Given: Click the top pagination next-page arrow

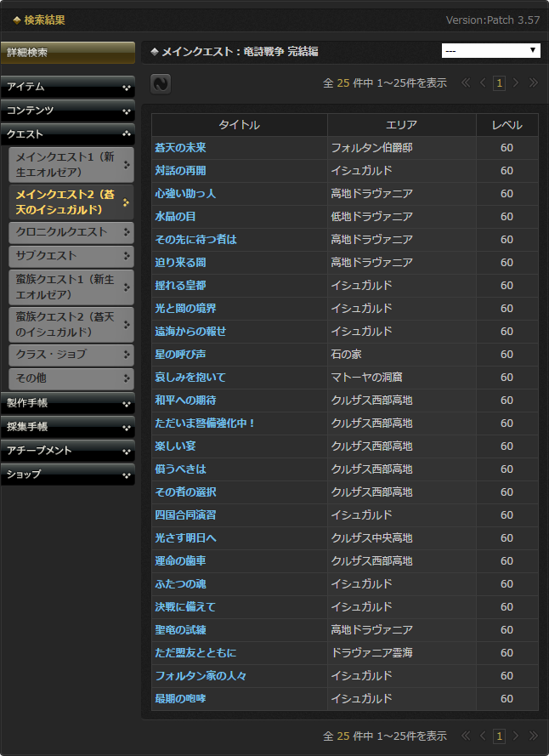Looking at the screenshot, I should pos(517,82).
